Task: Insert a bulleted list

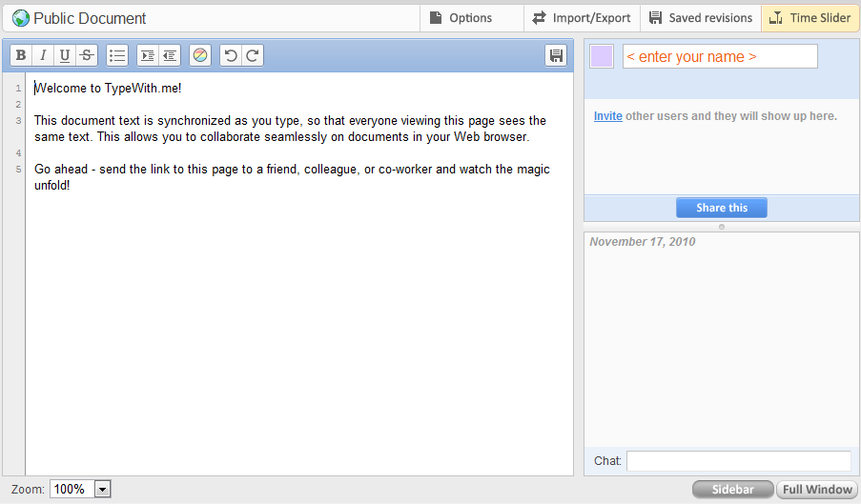Action: tap(117, 55)
